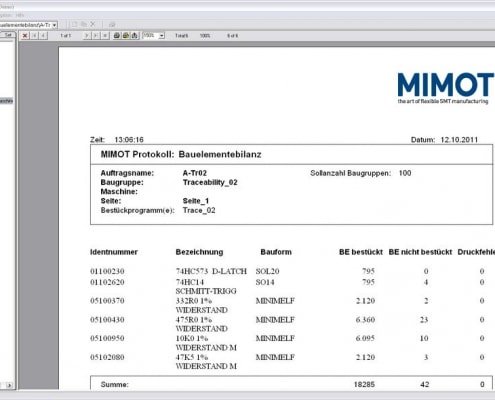
Task: Click the Auftragsname value A-Tr02
Action: pyautogui.click(x=195, y=173)
